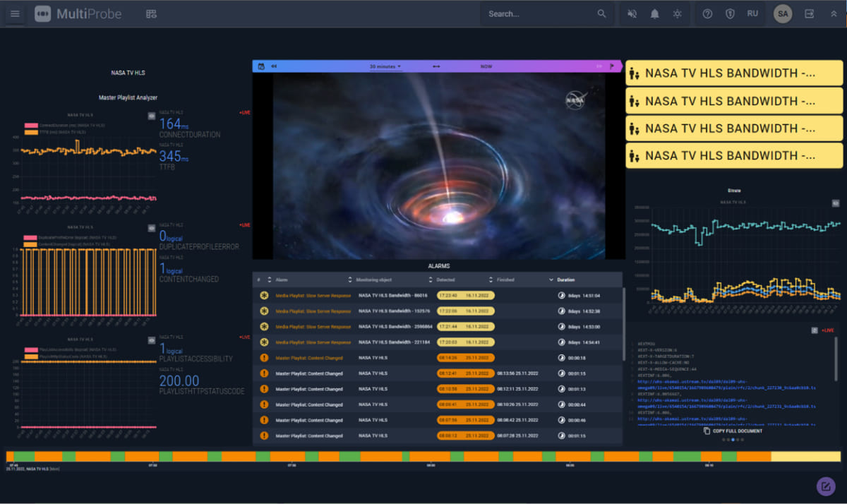Open the hamburger menu

[15, 13]
